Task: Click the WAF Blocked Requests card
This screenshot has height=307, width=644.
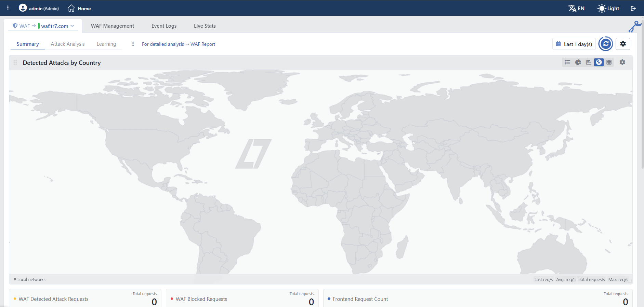Action: [242, 298]
